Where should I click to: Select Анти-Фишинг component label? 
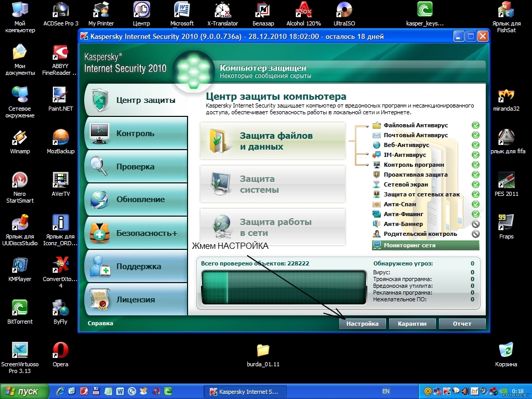tap(403, 214)
